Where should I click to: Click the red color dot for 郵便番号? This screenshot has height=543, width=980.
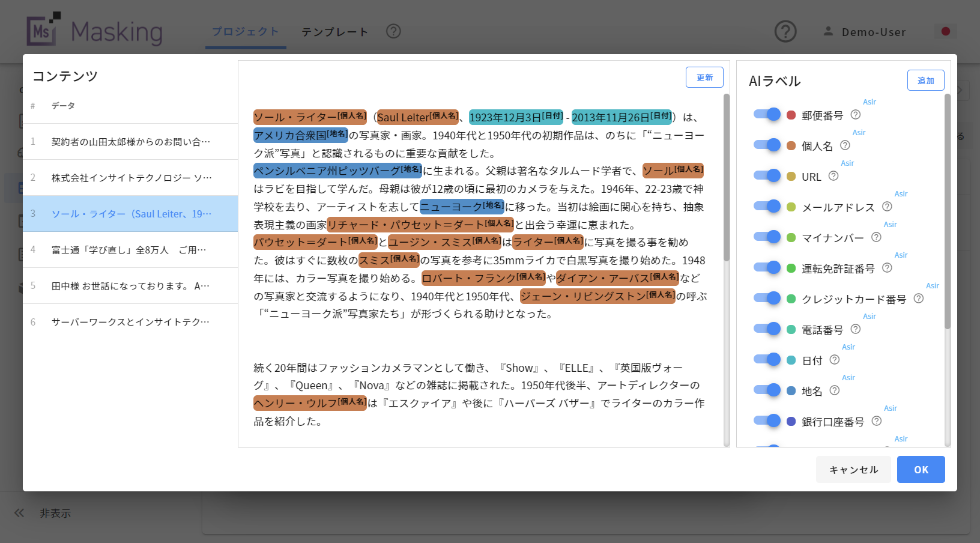pos(791,115)
